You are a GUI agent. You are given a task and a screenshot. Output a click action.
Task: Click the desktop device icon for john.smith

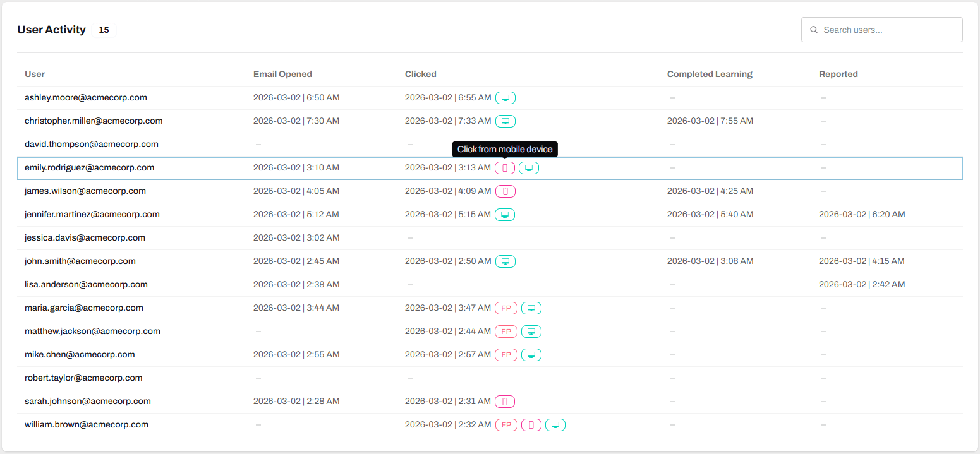point(505,261)
